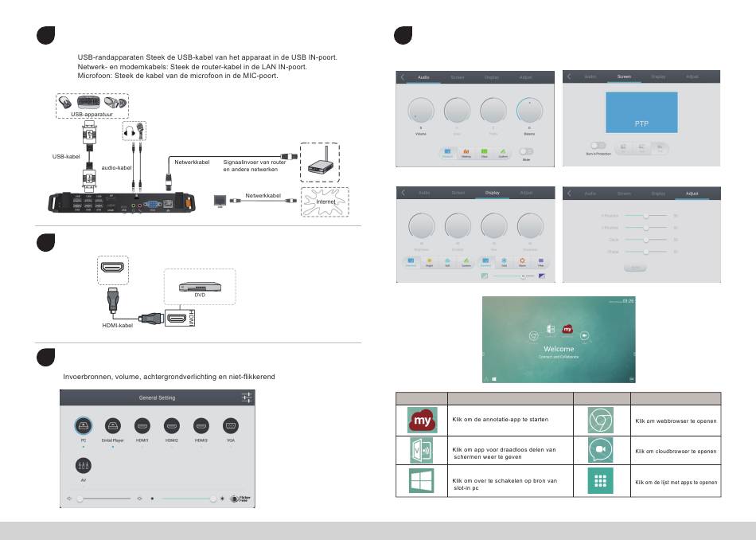Click the Auto button in Adjust panel
The image size is (756, 540).
point(635,268)
